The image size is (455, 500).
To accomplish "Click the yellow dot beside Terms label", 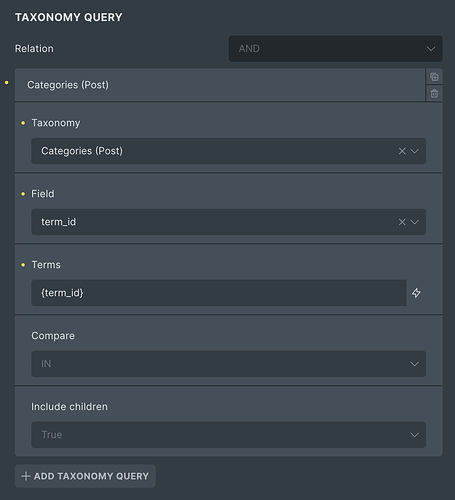I will coord(23,265).
